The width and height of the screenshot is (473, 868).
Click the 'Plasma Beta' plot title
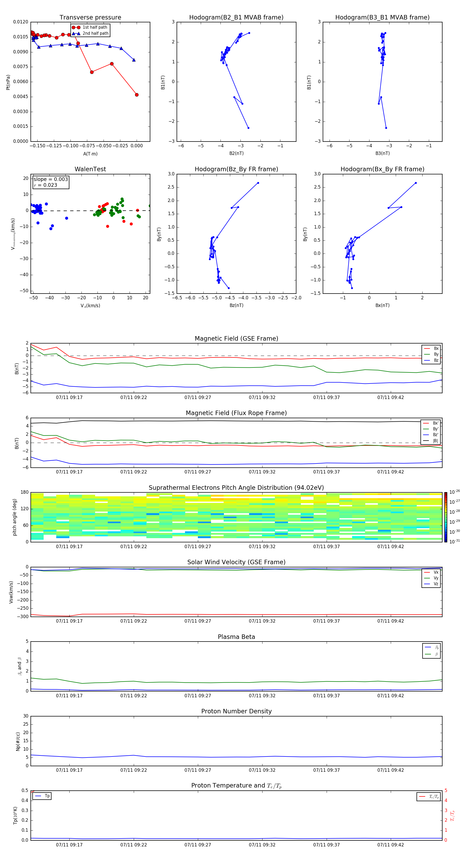(x=236, y=637)
